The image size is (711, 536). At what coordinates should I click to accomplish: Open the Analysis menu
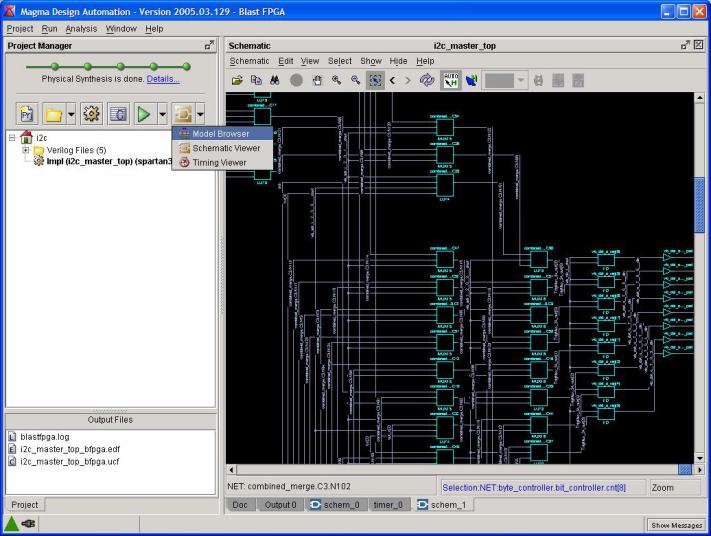[x=81, y=29]
